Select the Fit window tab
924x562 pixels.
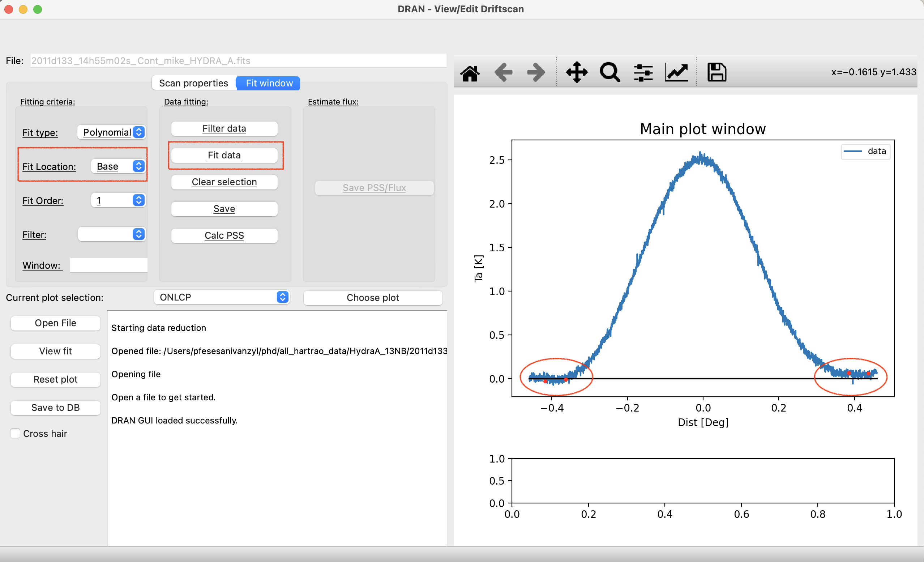(x=269, y=83)
